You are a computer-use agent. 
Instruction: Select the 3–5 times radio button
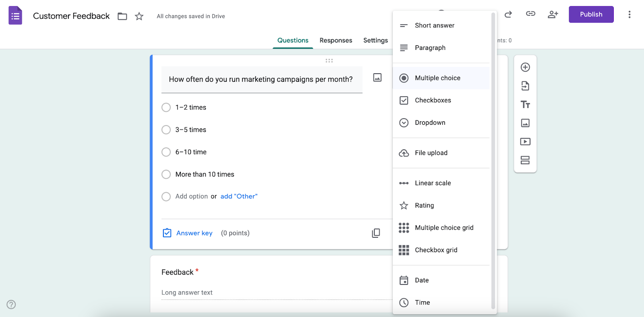tap(166, 130)
